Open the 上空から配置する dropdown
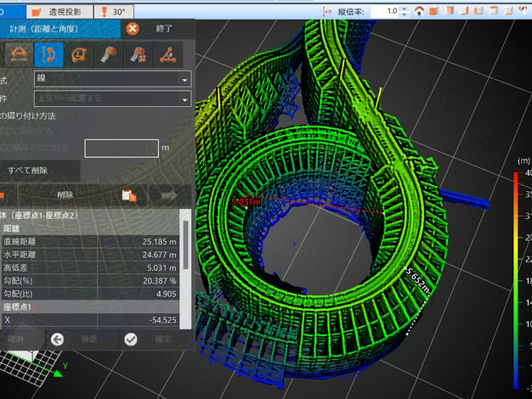This screenshot has height=399, width=532. click(x=112, y=98)
